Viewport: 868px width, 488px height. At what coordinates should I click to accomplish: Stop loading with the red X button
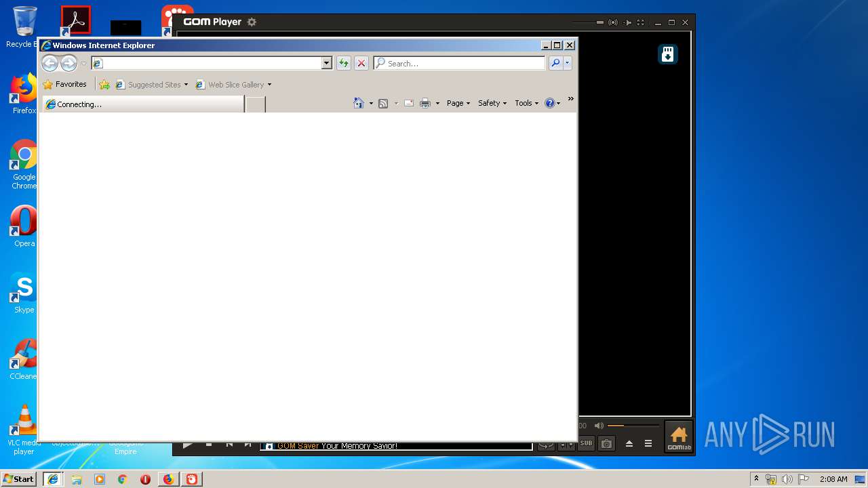coord(361,63)
